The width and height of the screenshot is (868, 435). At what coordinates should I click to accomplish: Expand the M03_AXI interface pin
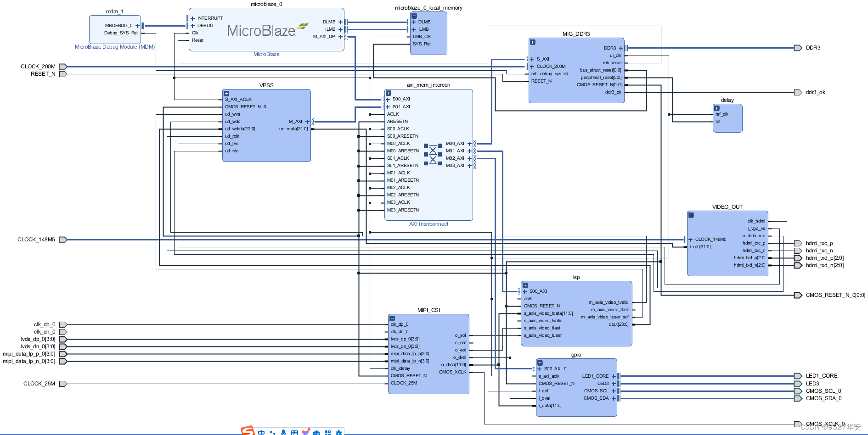point(469,166)
